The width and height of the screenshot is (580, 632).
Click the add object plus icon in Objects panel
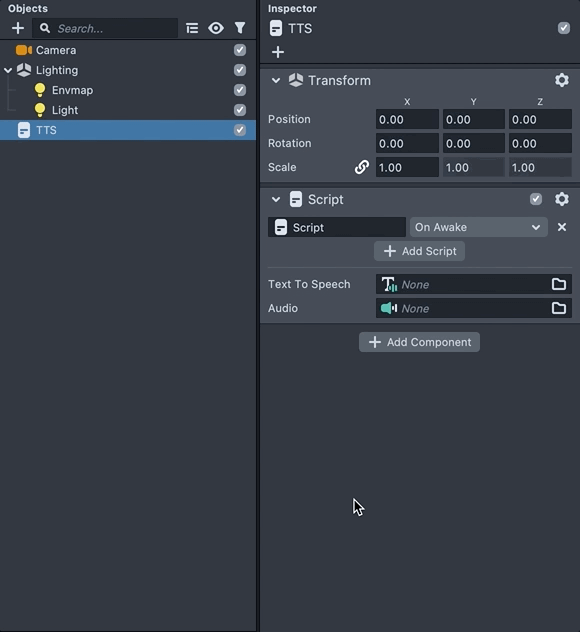coord(18,28)
